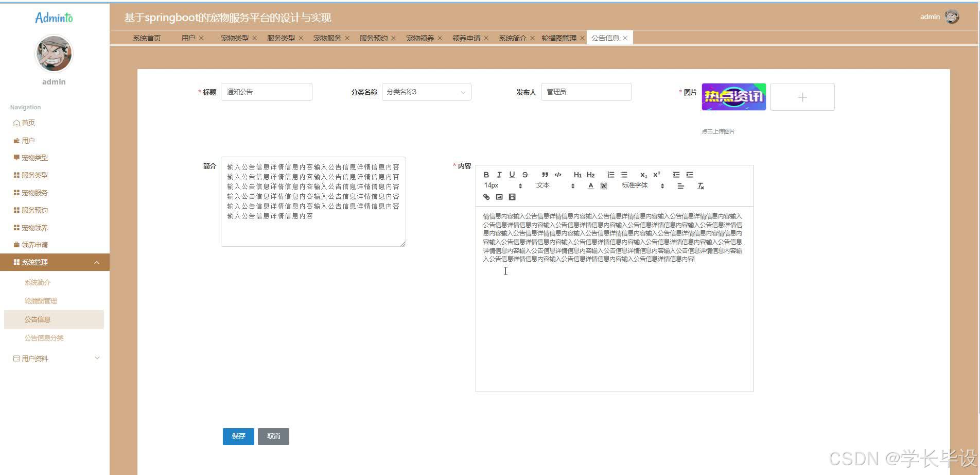Insert a hyperlink in the editor
This screenshot has height=475, width=980.
[x=486, y=197]
